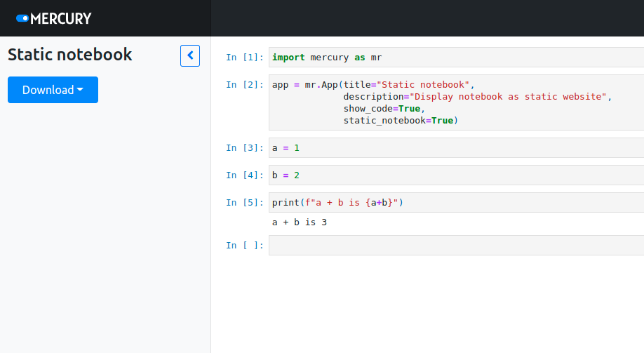Image resolution: width=644 pixels, height=353 pixels.
Task: Select the mr.App code cell
Action: [456, 102]
